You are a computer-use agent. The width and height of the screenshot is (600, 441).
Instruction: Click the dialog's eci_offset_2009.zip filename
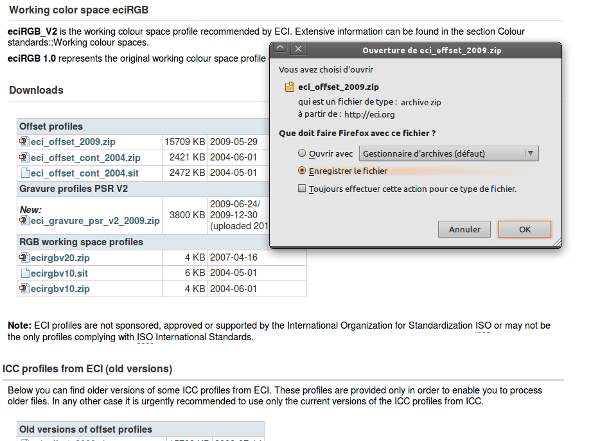point(338,87)
